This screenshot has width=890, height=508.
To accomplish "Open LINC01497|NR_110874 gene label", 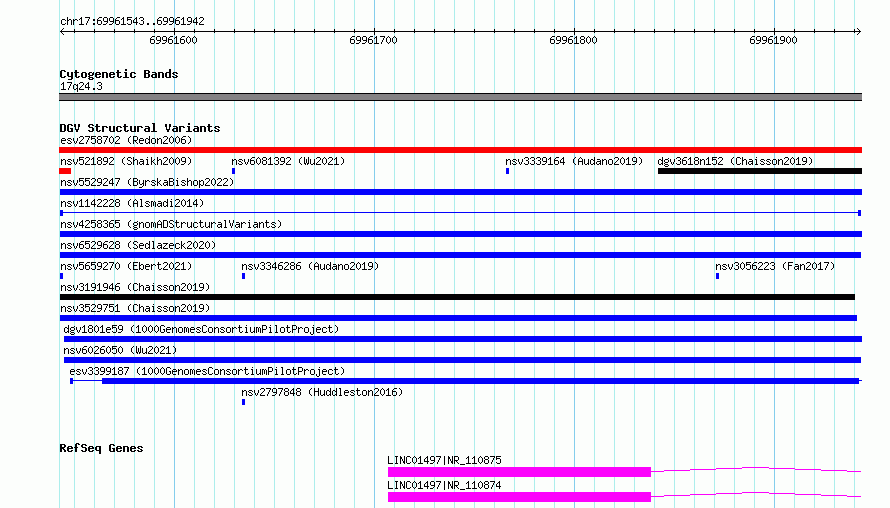I will pyautogui.click(x=444, y=485).
